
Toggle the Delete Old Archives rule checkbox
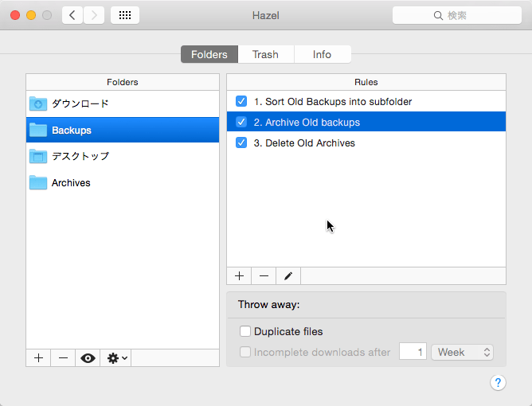(241, 143)
